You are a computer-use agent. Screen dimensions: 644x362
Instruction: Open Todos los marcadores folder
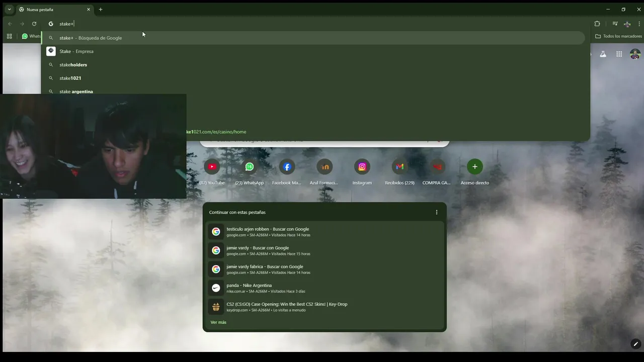point(618,36)
